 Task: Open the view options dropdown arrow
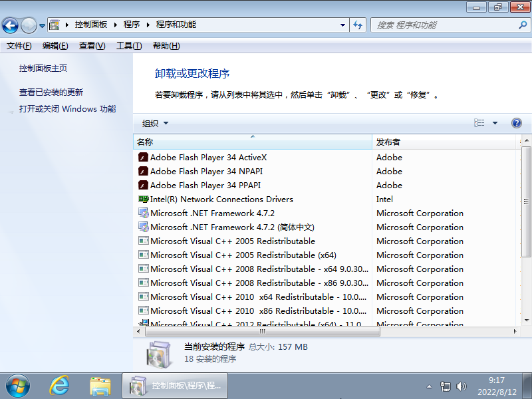point(495,123)
